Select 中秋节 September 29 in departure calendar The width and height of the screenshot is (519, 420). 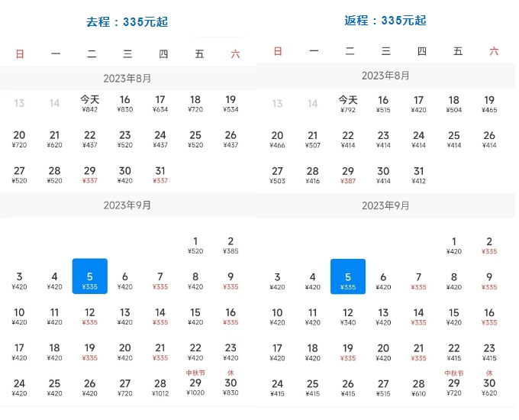click(195, 383)
